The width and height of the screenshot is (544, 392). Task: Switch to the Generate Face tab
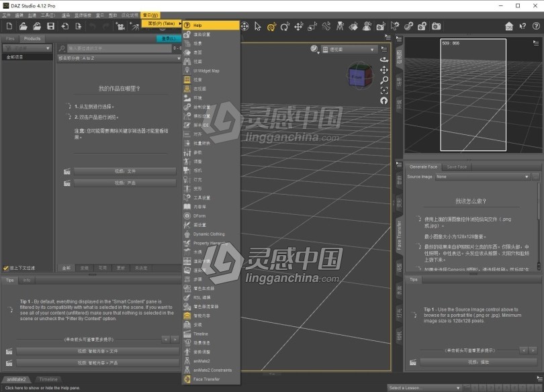[423, 167]
